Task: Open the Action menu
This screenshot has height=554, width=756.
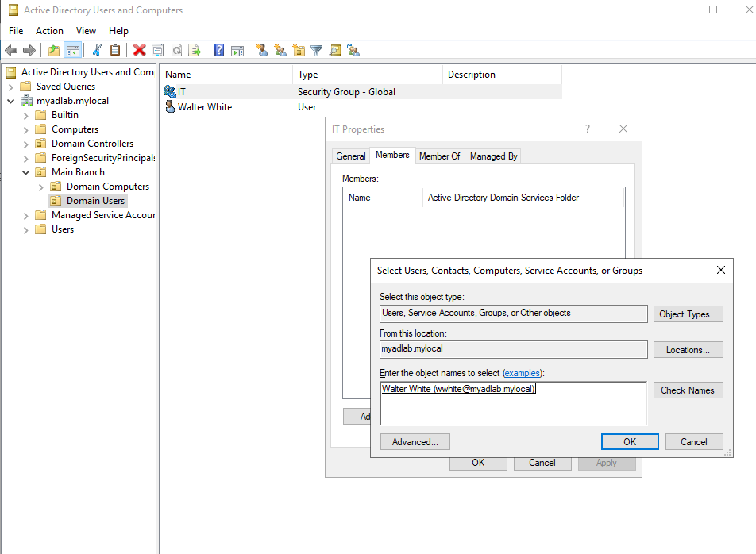Action: 49,31
